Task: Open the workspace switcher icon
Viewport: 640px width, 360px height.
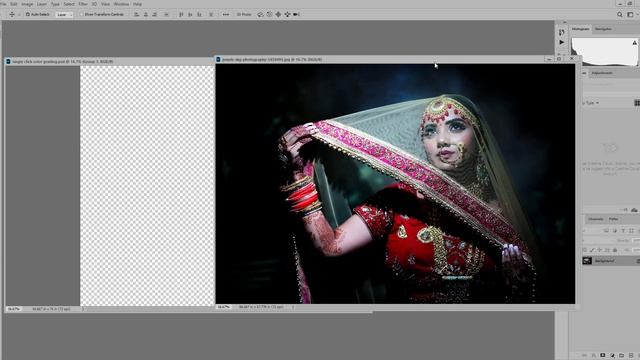Action: pyautogui.click(x=631, y=14)
